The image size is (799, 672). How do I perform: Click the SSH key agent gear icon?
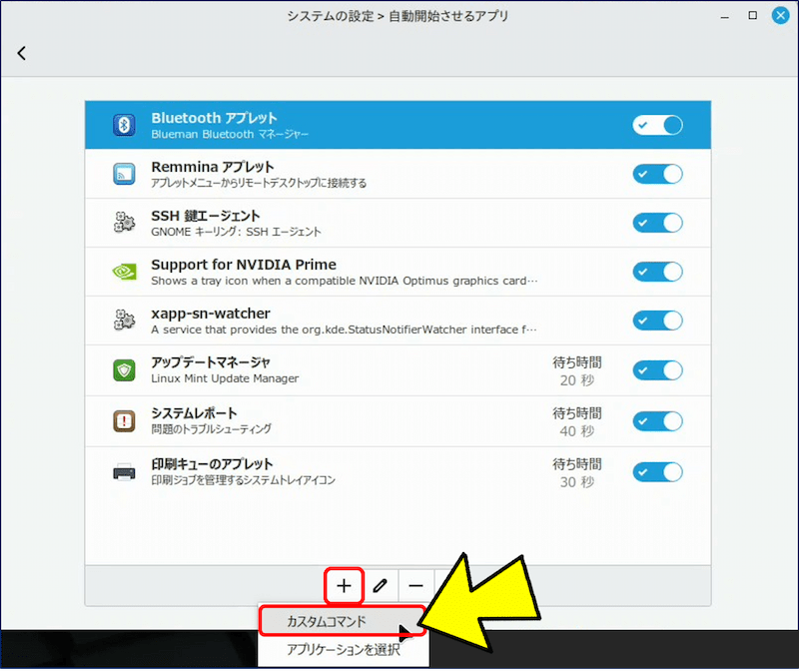pos(124,223)
